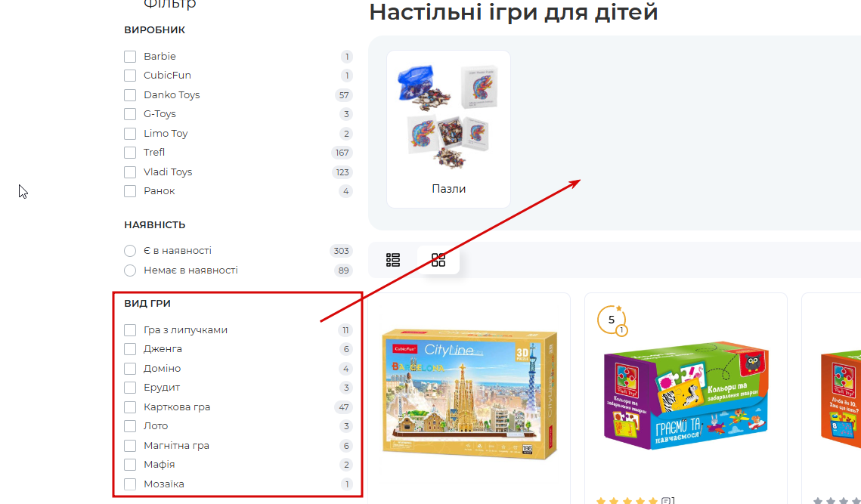Viewport: 861px width, 504px height.
Task: Tick the 'Доміно' checkbox
Action: pos(130,369)
